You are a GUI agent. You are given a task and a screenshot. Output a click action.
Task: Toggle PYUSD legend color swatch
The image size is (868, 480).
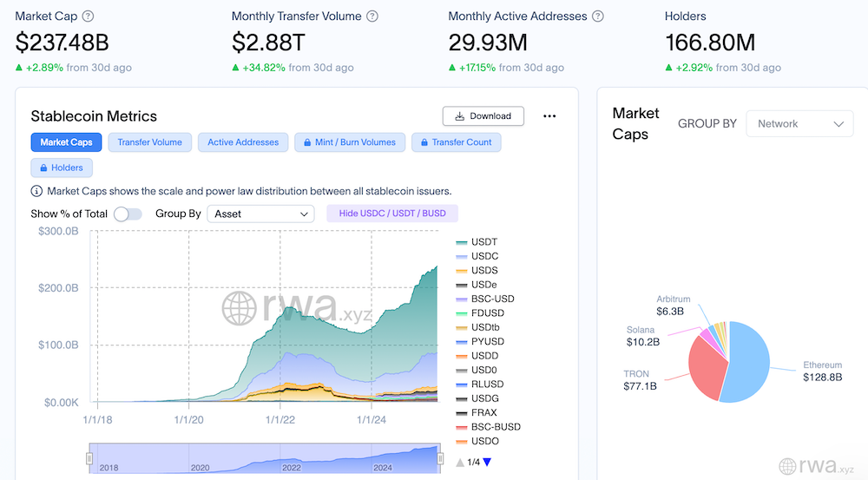462,342
